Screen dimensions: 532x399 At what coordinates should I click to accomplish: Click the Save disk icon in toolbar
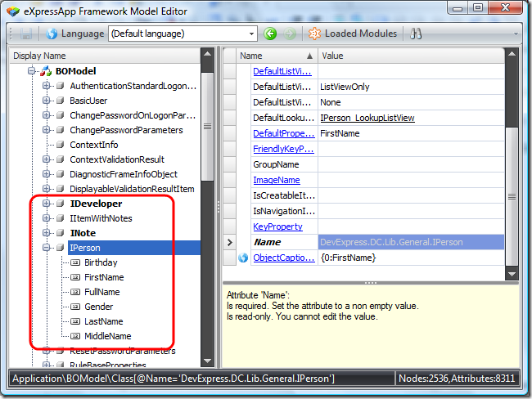pos(26,34)
